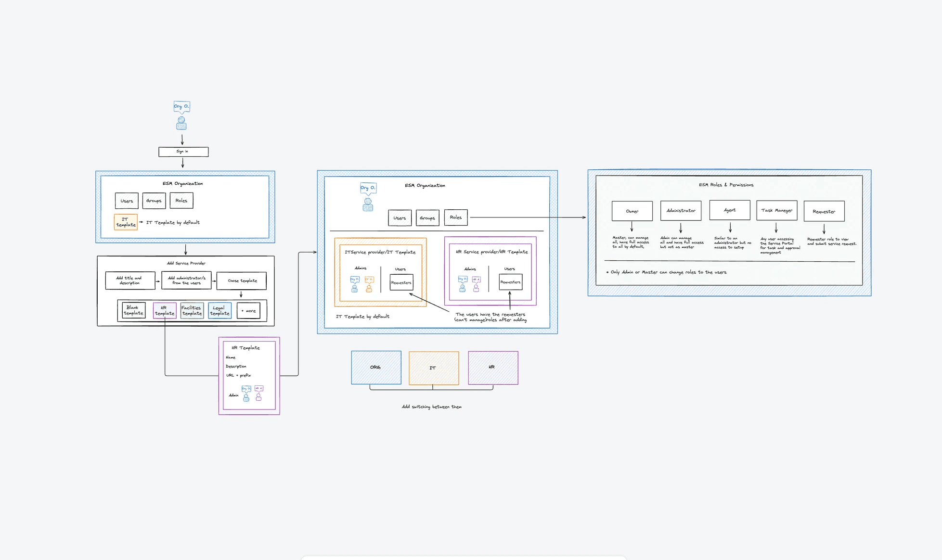This screenshot has width=942, height=560.
Task: Select the Task Maneger role box
Action: (777, 210)
